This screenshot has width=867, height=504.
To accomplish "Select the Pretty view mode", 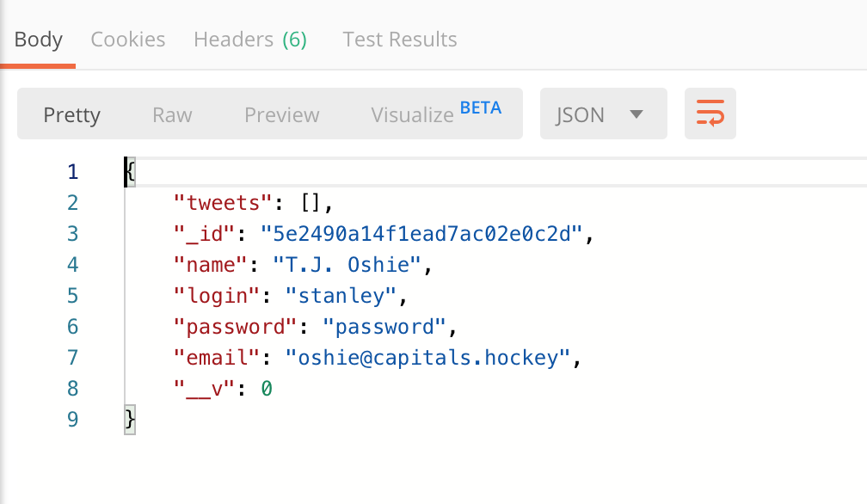I will (72, 114).
